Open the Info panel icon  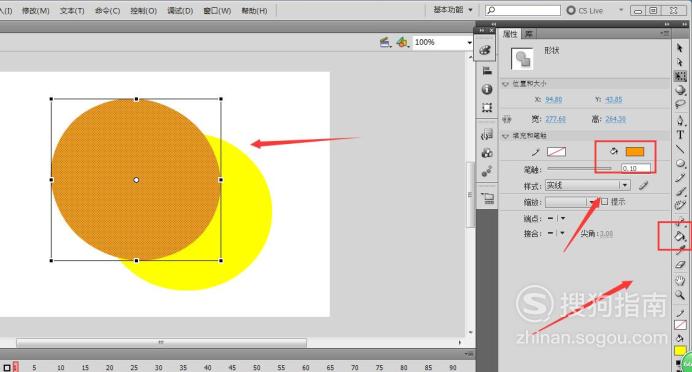487,89
